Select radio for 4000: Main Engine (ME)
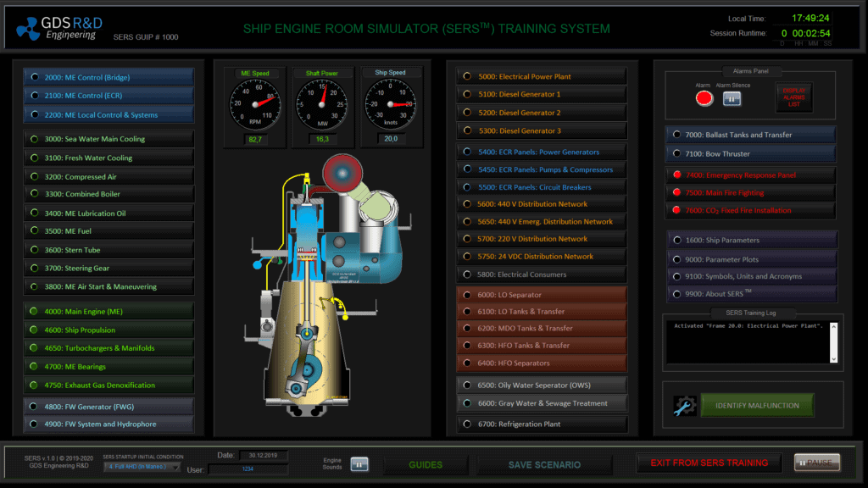This screenshot has width=868, height=488. 34,311
